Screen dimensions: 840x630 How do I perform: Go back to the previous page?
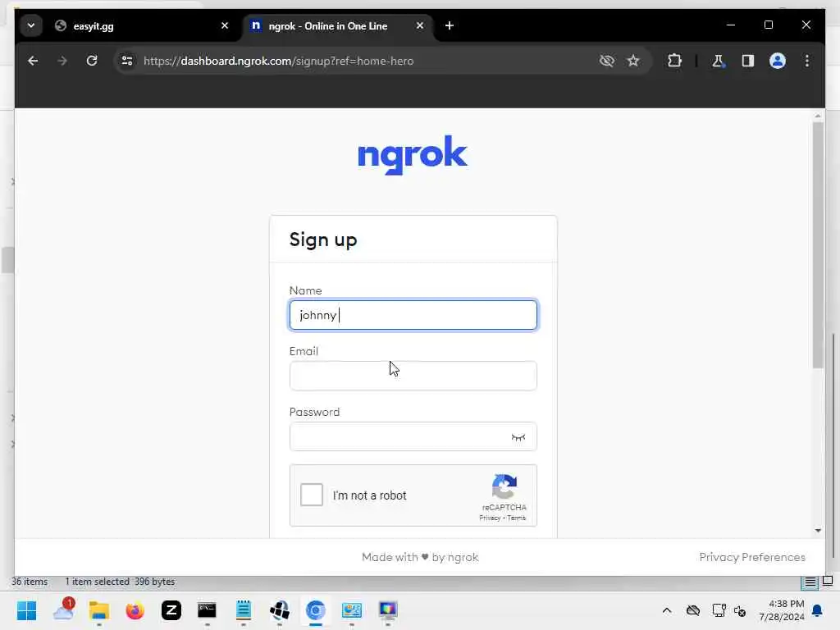coord(33,61)
